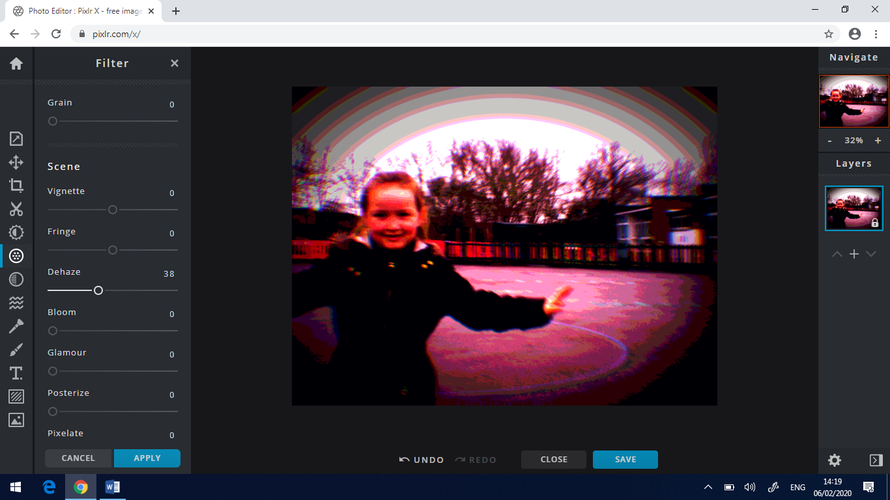Open settings gear in bottom right
Screen dimensions: 890x500
834,460
